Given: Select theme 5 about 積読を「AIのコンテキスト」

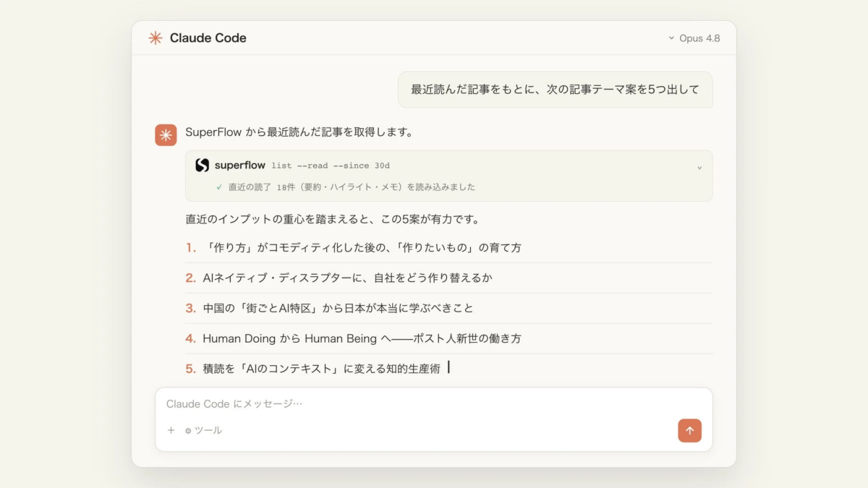Looking at the screenshot, I should [x=312, y=369].
